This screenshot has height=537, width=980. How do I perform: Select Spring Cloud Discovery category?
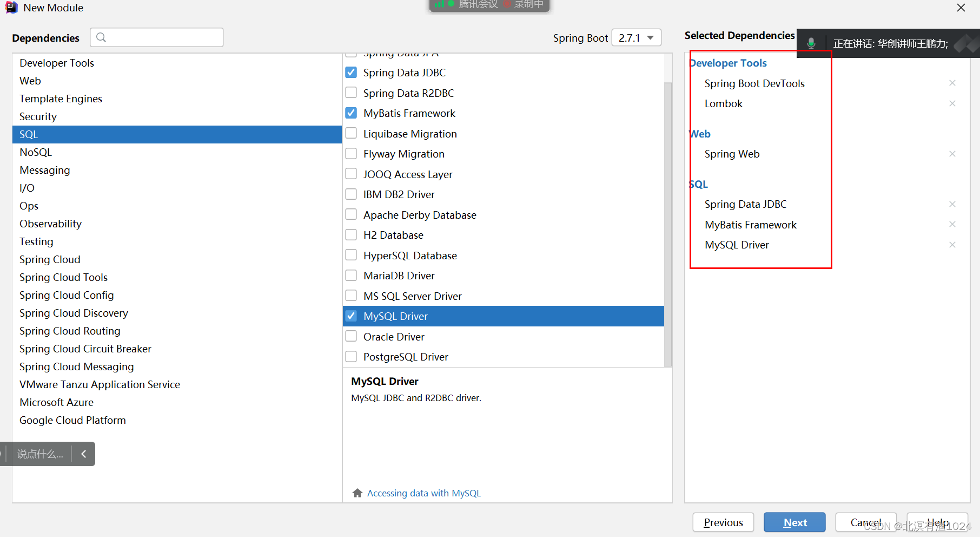(177, 313)
